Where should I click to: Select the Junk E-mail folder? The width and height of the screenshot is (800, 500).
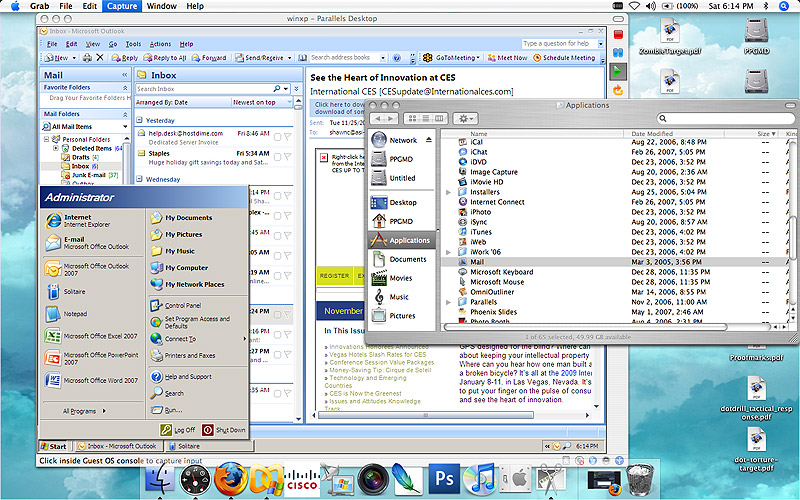coord(89,175)
